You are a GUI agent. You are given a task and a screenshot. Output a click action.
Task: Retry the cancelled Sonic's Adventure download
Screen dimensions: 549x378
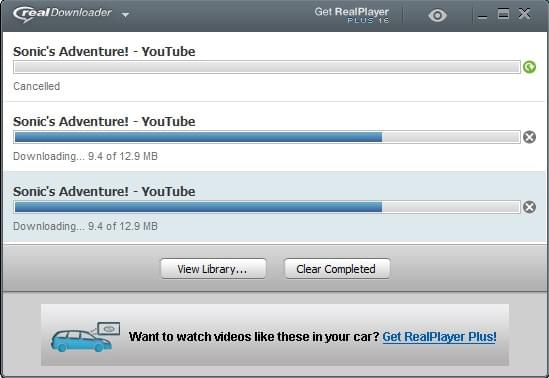coord(529,67)
